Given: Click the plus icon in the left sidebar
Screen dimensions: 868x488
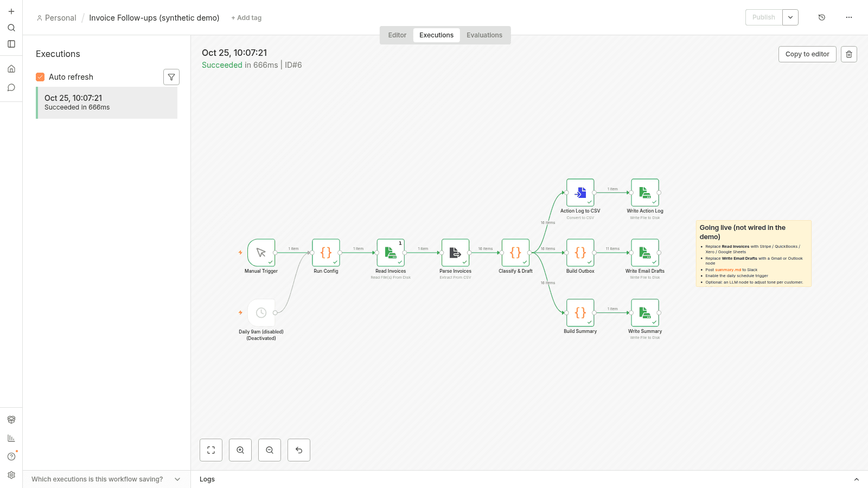Looking at the screenshot, I should (x=11, y=11).
